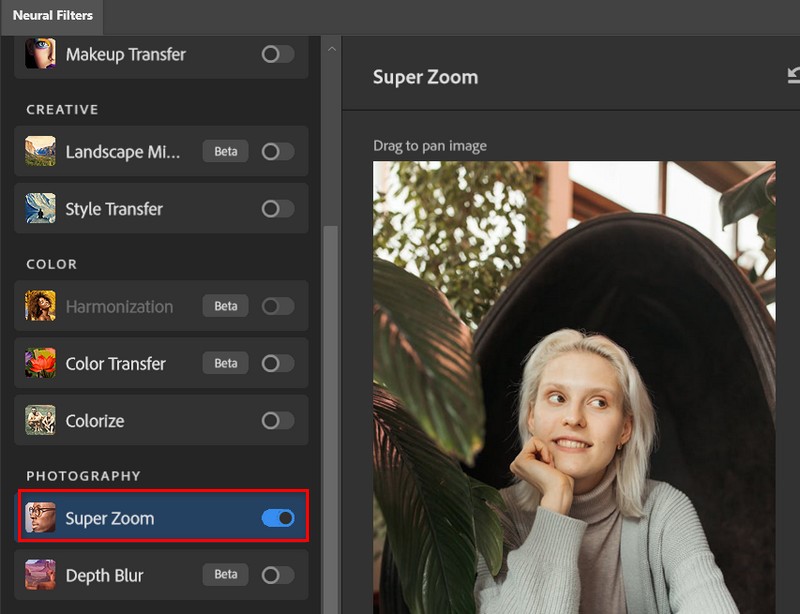Select the Depth Blur label
This screenshot has height=614, width=800.
pos(104,575)
